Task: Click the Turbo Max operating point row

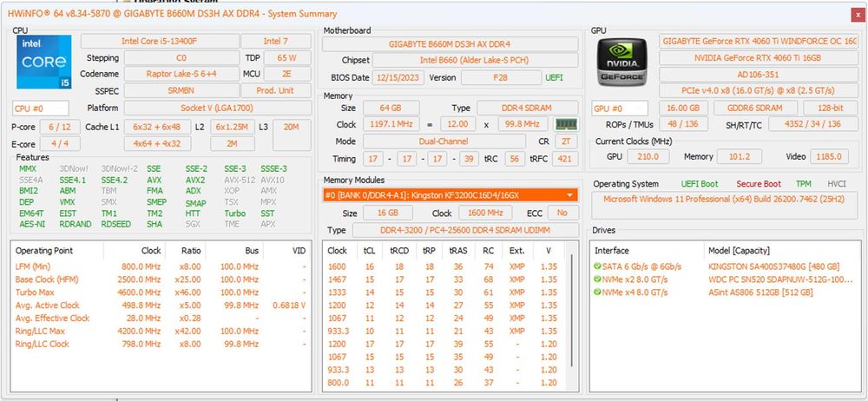Action: click(x=161, y=293)
